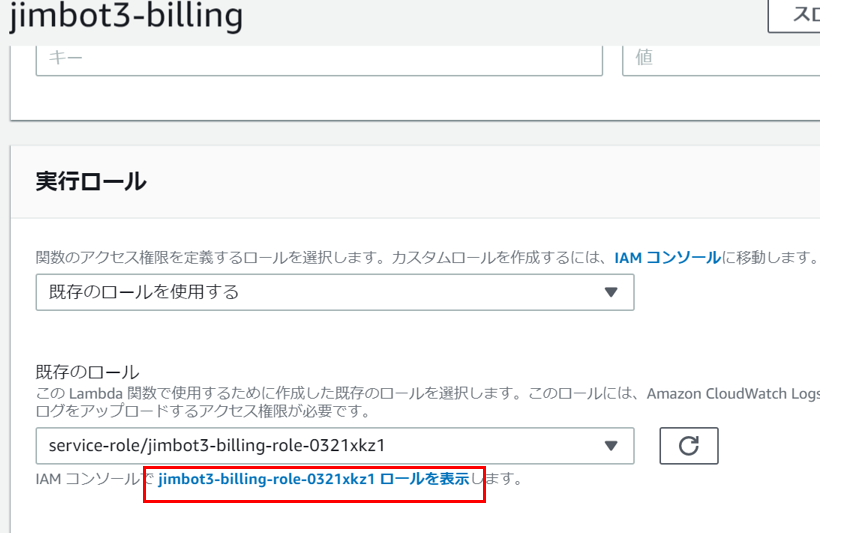
Task: Click the ログをアップロードするアクセス権限 help text line
Action: [203, 411]
